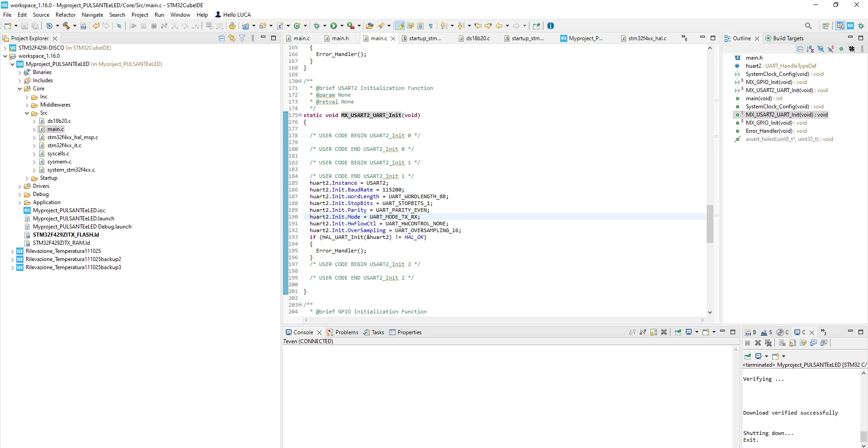Collapse the Src folder
This screenshot has height=448, width=868.
coord(27,113)
